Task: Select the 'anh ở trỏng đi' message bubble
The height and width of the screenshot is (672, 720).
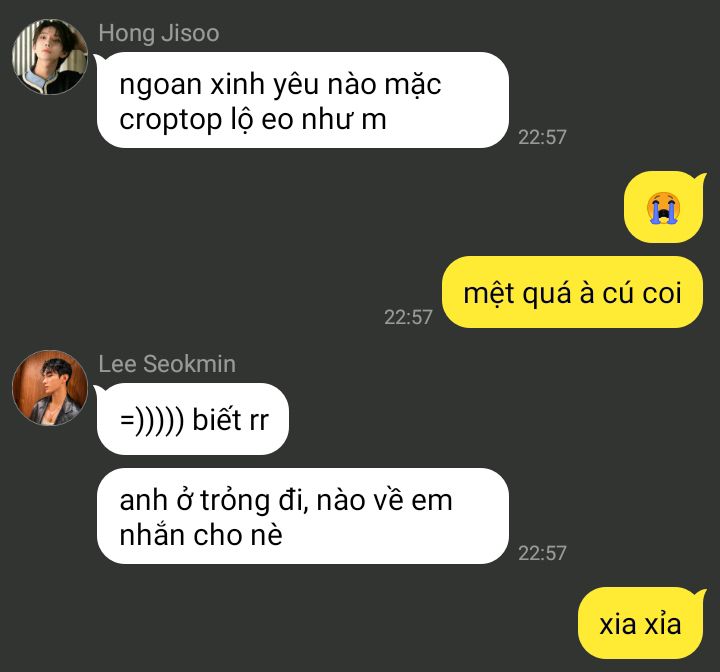Action: click(x=303, y=516)
